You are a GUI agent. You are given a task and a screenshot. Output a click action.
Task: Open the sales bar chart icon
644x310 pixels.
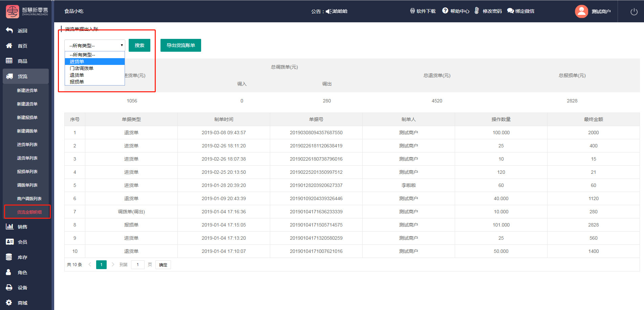(x=9, y=226)
